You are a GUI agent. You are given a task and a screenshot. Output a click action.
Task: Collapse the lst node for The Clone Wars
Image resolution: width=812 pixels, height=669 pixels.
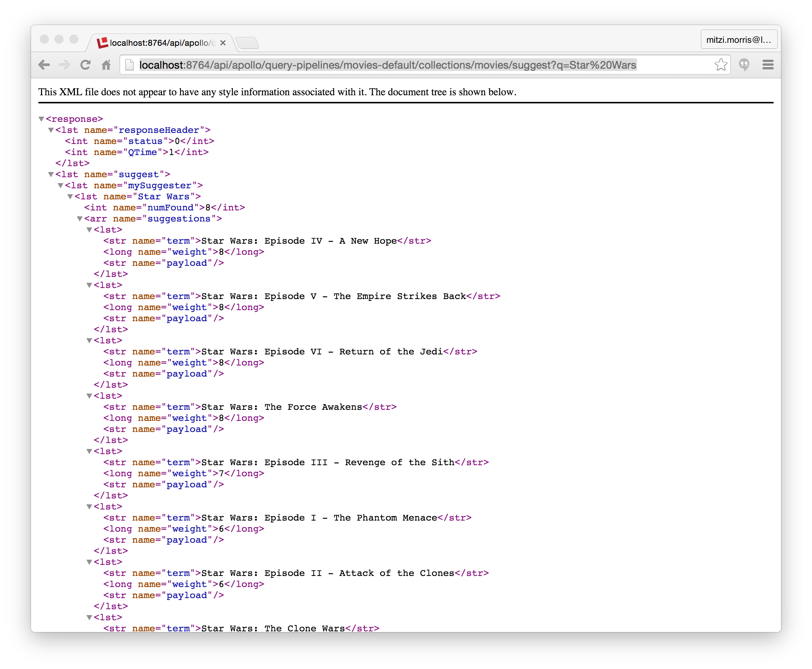click(89, 618)
